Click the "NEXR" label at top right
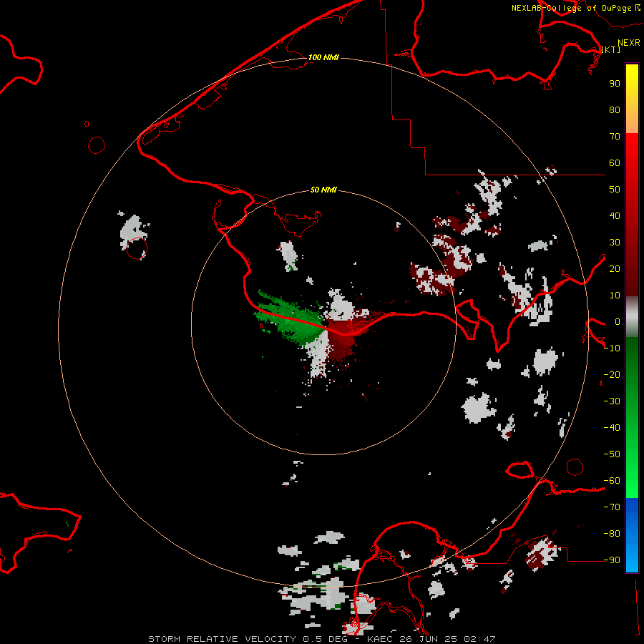Image resolution: width=644 pixels, height=644 pixels. 629,43
